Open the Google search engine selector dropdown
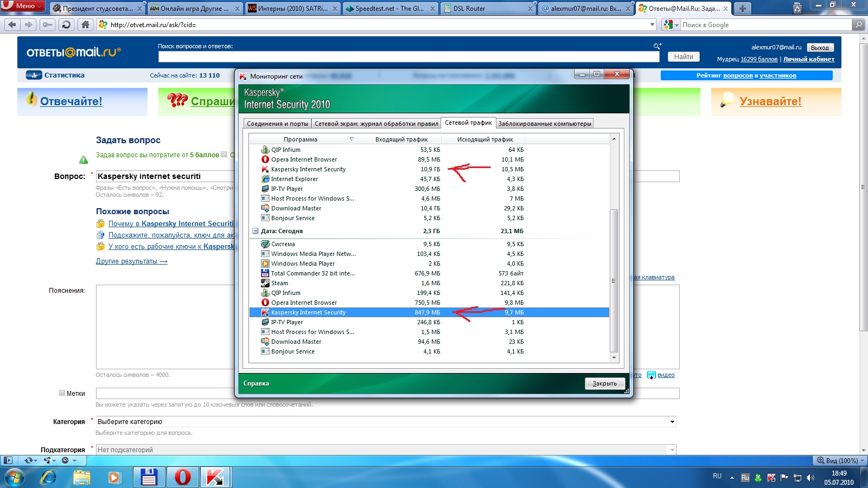Viewport: 868px width, 488px height. [x=671, y=24]
